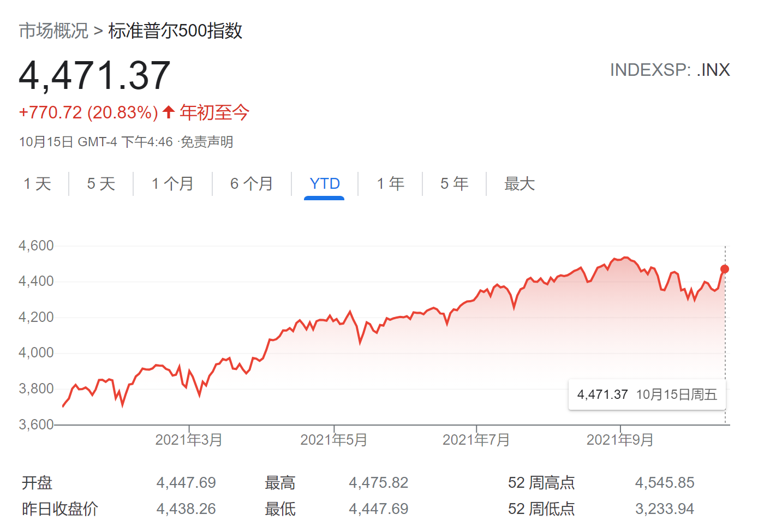Click the 昨日收盘价 value 4,438.26

[x=186, y=509]
